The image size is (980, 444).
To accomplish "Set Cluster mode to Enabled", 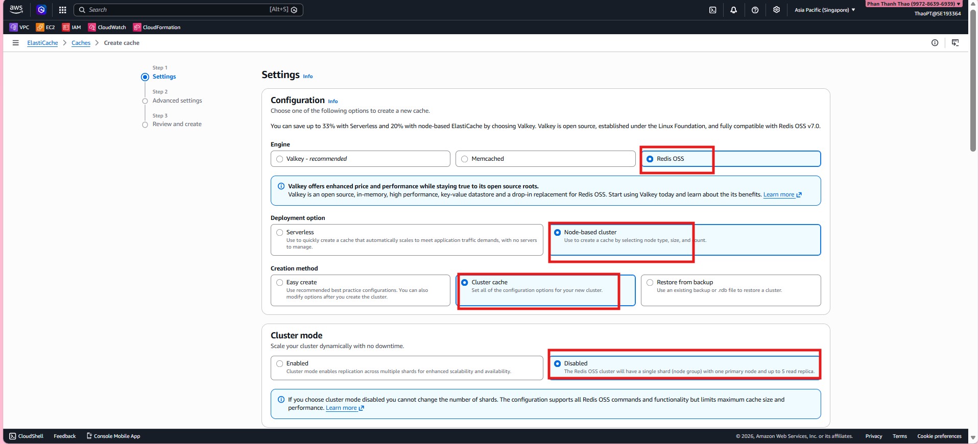I will tap(407, 368).
